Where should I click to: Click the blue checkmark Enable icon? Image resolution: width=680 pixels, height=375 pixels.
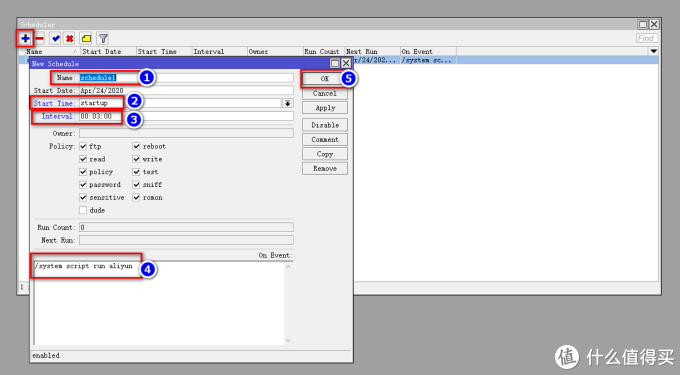coord(56,39)
